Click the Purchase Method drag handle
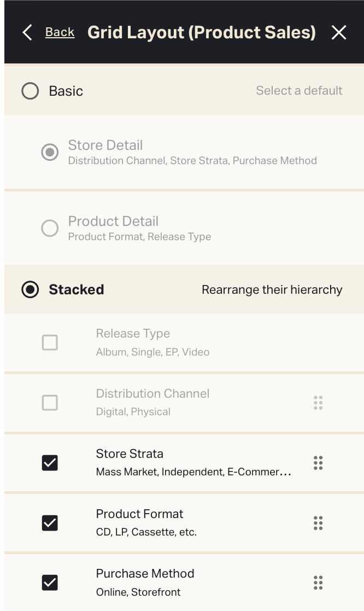 tap(318, 583)
